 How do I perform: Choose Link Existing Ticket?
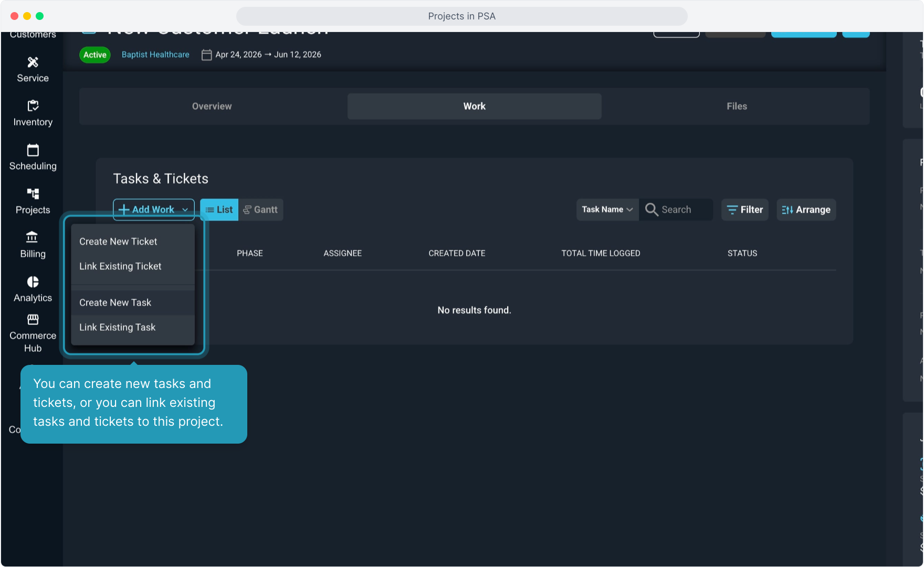133,266
